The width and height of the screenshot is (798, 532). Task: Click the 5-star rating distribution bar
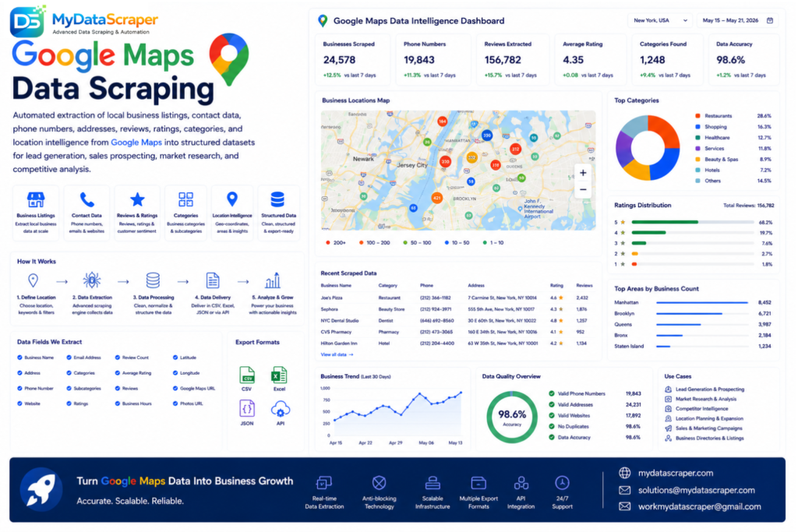coord(692,222)
